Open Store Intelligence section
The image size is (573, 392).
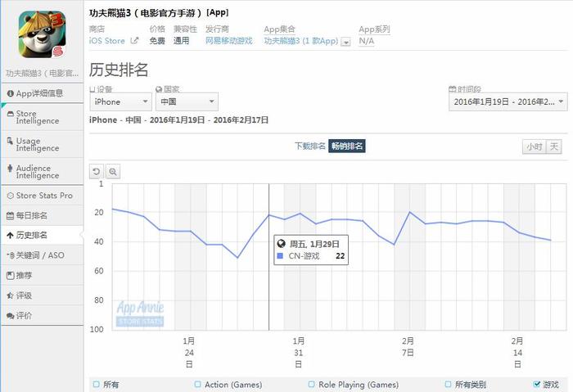pos(42,117)
